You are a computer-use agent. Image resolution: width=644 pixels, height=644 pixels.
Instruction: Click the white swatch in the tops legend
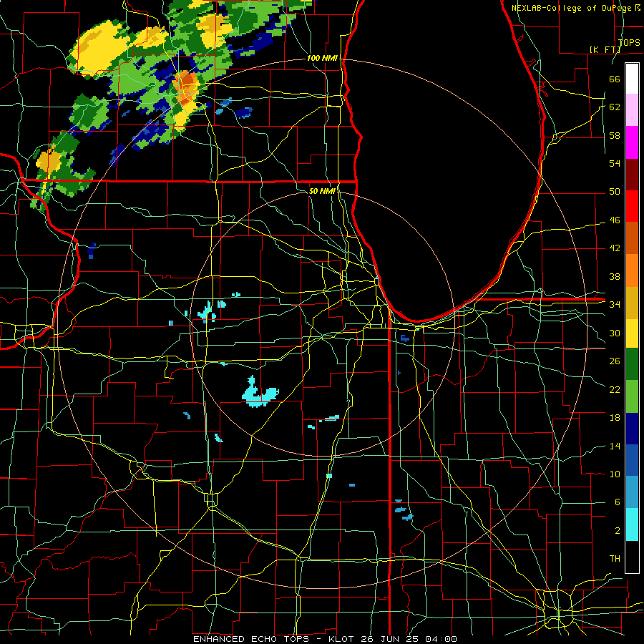pos(632,79)
